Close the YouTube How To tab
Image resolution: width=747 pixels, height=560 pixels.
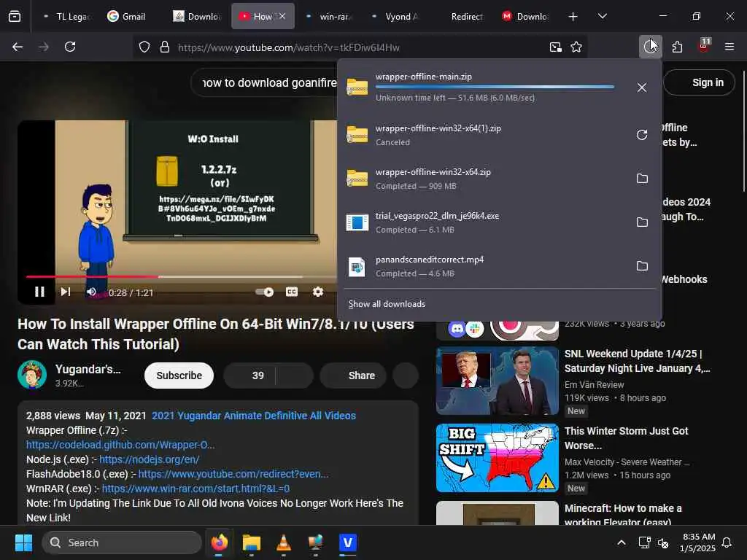282,16
